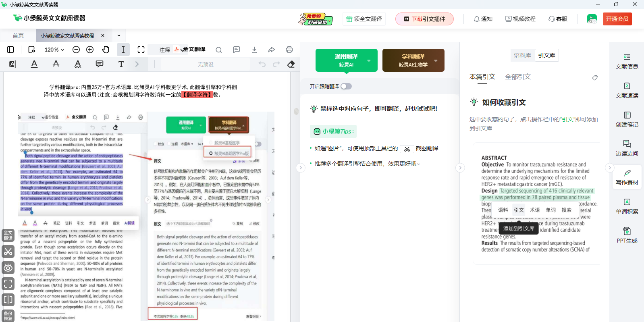Close the 小绿鲸独家文献阅读教程 tab
This screenshot has width=644, height=322.
tap(103, 35)
